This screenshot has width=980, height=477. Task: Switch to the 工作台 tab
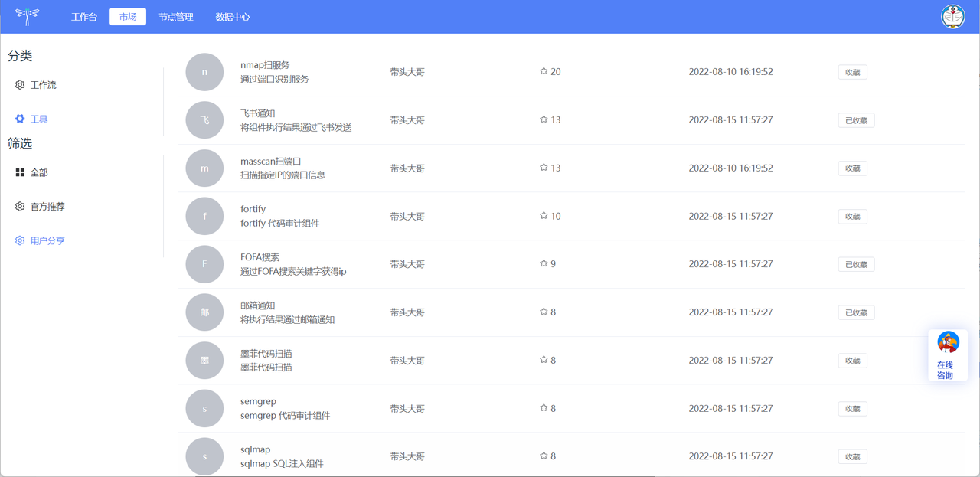84,17
